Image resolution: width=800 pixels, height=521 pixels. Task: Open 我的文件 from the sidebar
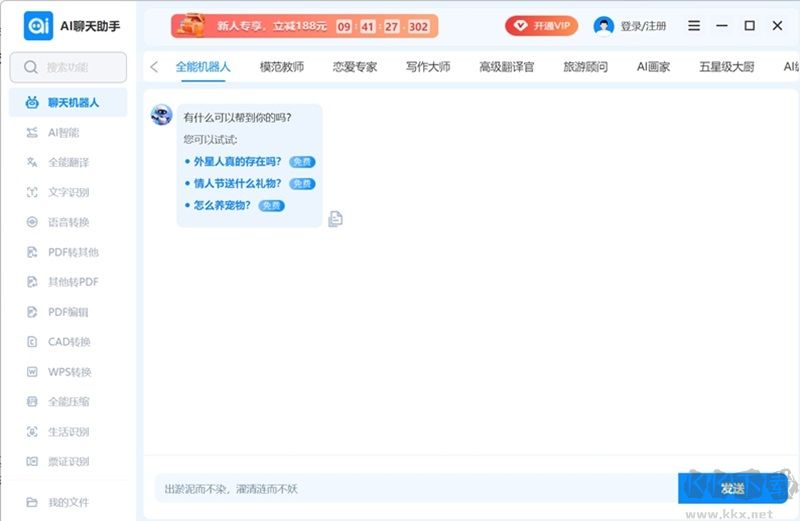(68, 502)
